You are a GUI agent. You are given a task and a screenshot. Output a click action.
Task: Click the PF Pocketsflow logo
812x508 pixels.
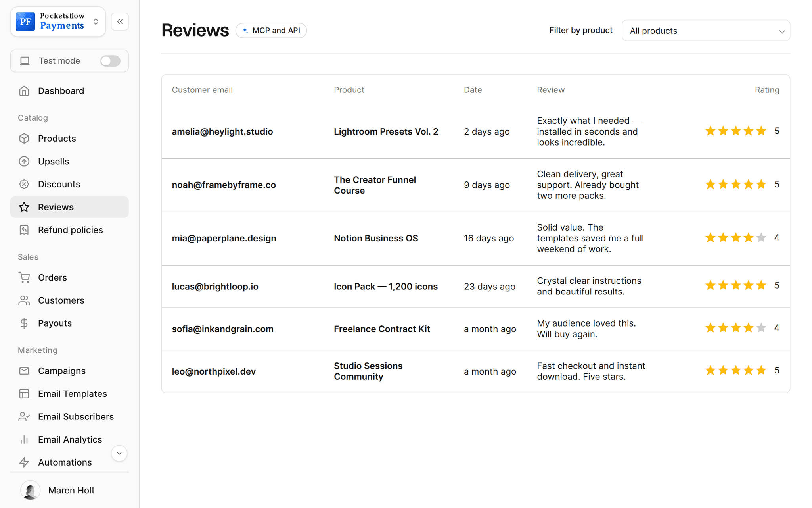pyautogui.click(x=25, y=21)
